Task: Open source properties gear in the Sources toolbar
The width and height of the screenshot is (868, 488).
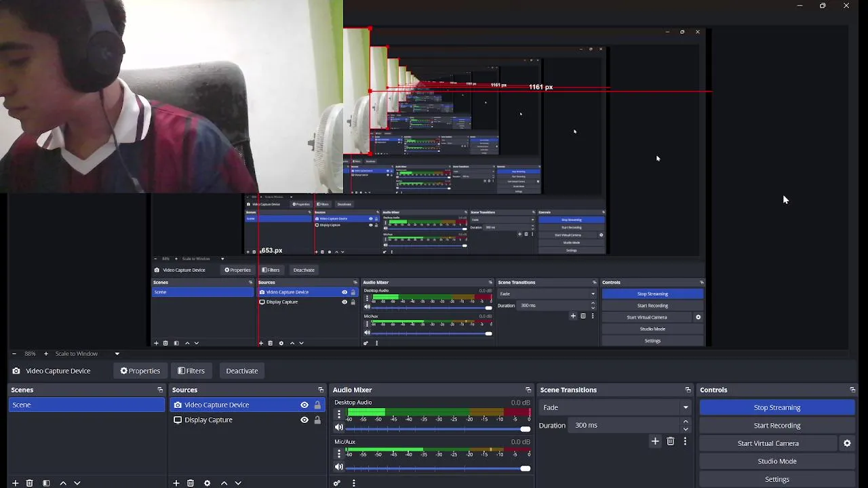Action: 207,483
